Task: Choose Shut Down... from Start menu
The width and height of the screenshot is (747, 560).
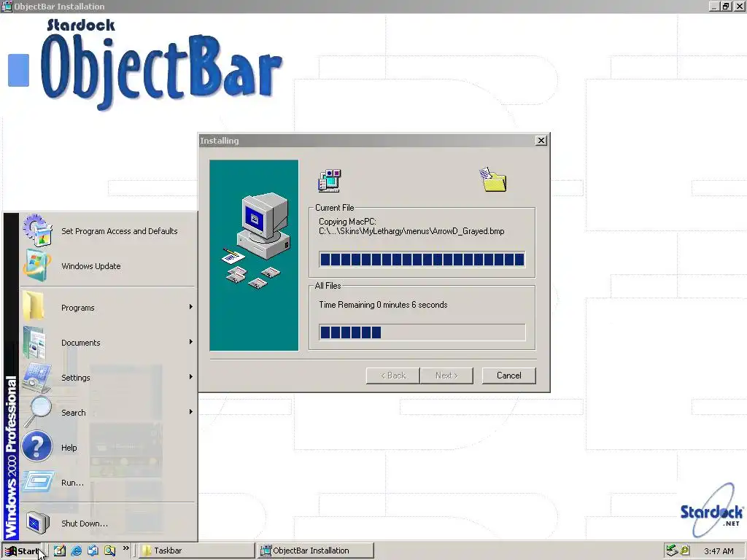Action: (x=108, y=523)
